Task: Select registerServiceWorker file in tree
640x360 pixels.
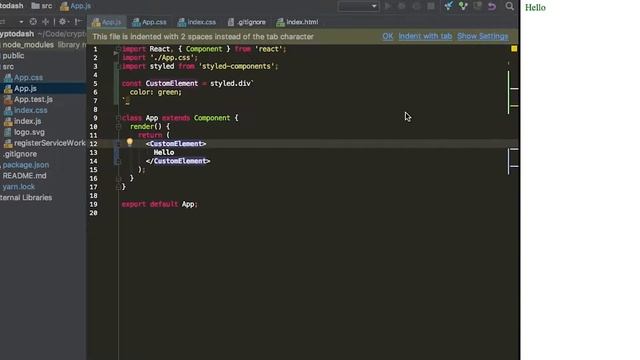Action: coord(49,143)
